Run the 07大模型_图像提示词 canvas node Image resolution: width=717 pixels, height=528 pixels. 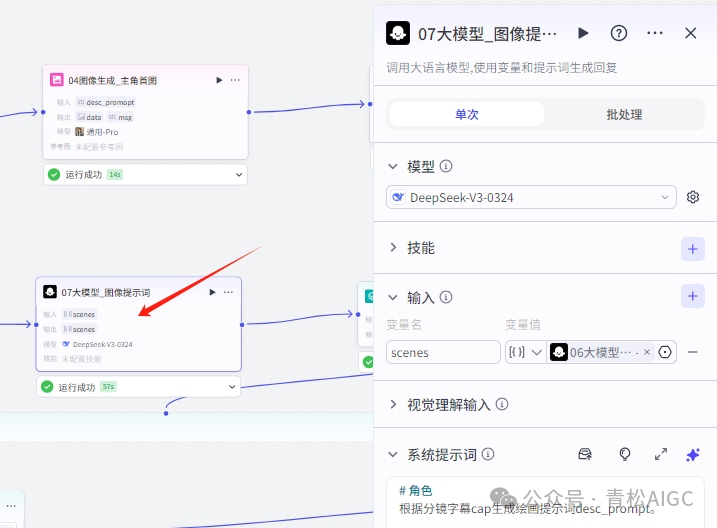[x=212, y=293]
